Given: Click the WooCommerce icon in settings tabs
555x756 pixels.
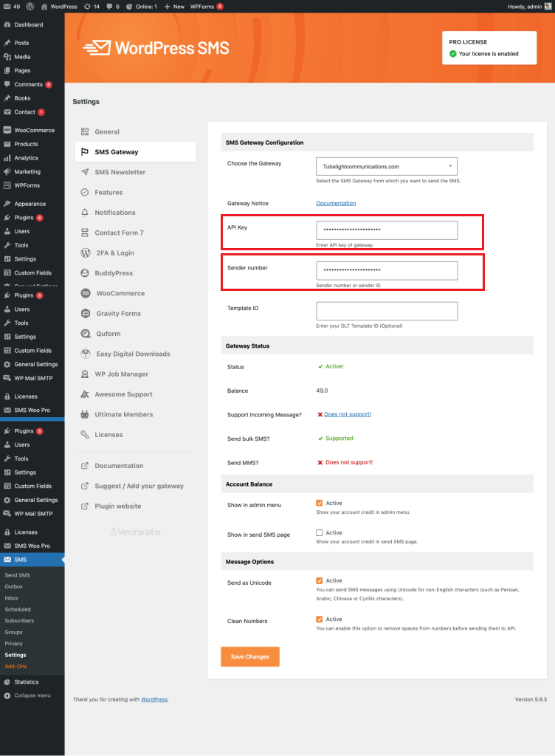Looking at the screenshot, I should tap(86, 293).
